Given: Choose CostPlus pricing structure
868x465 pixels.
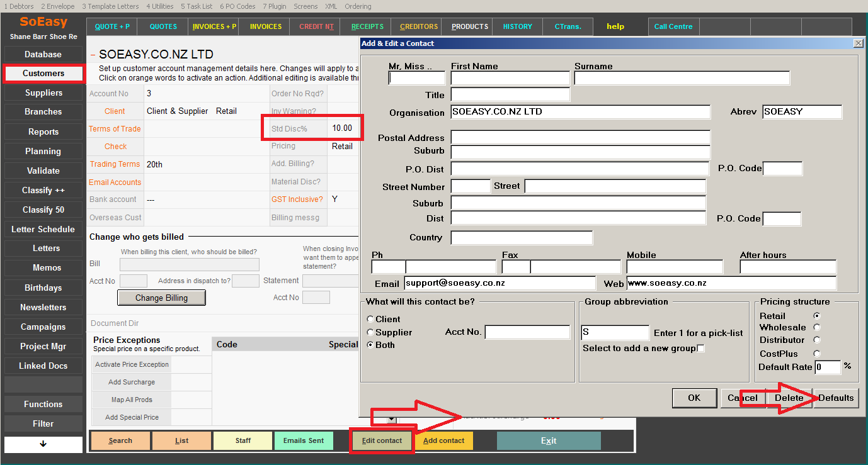Looking at the screenshot, I should pyautogui.click(x=817, y=354).
